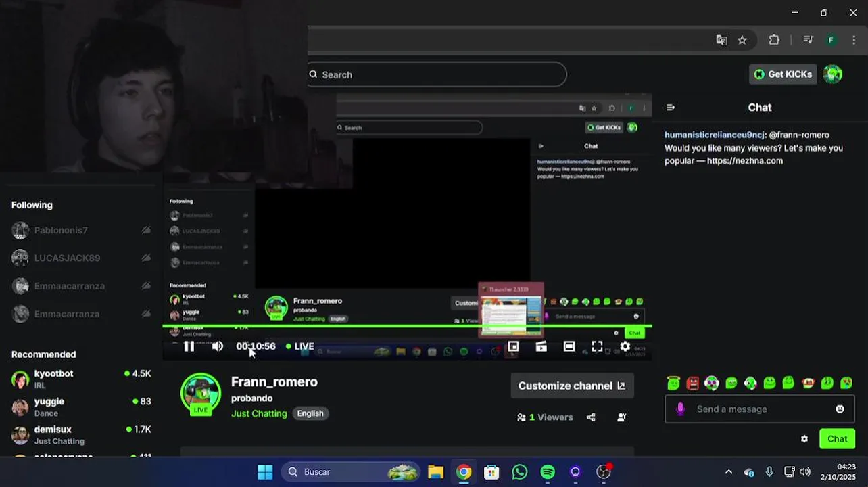Collapse the chat panel icon
The height and width of the screenshot is (487, 868).
(x=671, y=108)
